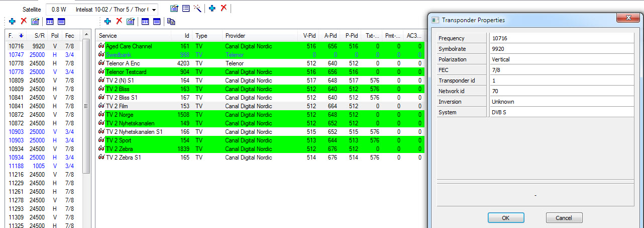Select the 10716 transponder row
This screenshot has height=228, width=644.
pos(43,46)
